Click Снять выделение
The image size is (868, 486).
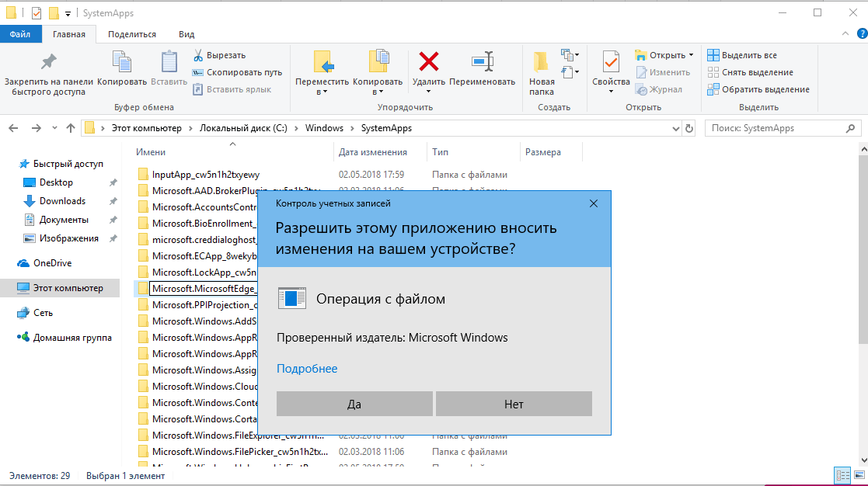point(750,72)
